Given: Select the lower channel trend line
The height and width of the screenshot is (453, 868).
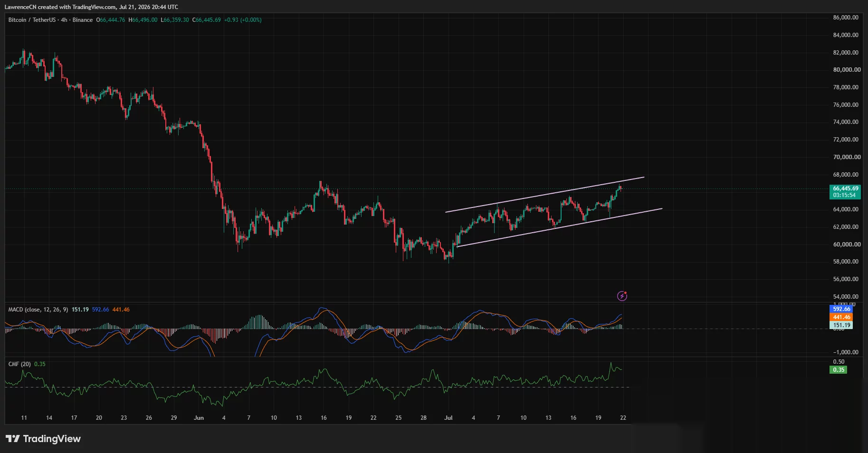Looking at the screenshot, I should 559,227.
